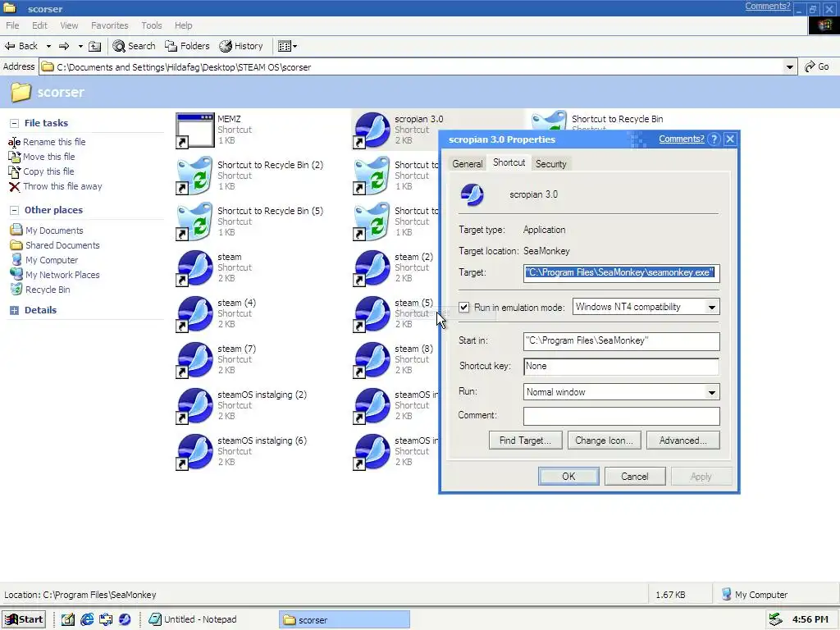Image resolution: width=840 pixels, height=630 pixels.
Task: Open the Search toolbar button
Action: tap(134, 46)
